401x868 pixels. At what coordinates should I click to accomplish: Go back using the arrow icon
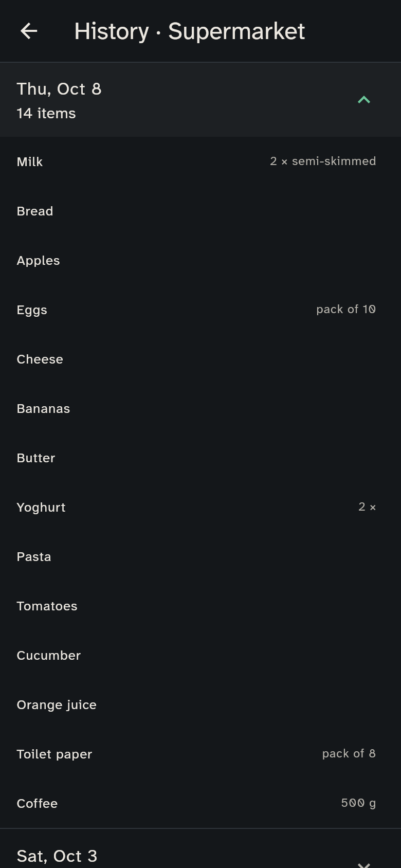(x=29, y=31)
